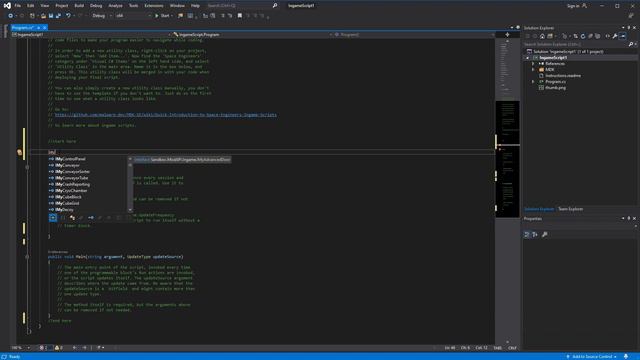
Task: Click the Solution Explorer Home icon
Action: (x=542, y=36)
